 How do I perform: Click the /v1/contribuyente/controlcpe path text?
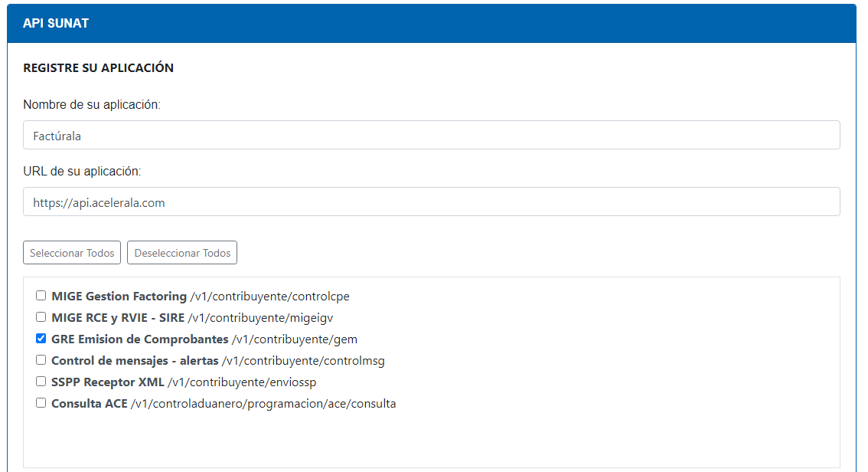click(269, 296)
